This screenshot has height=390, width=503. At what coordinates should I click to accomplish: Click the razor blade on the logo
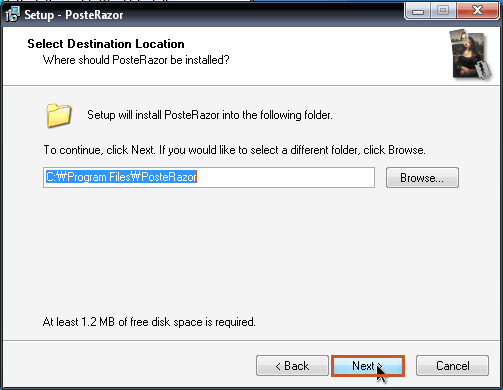[482, 70]
